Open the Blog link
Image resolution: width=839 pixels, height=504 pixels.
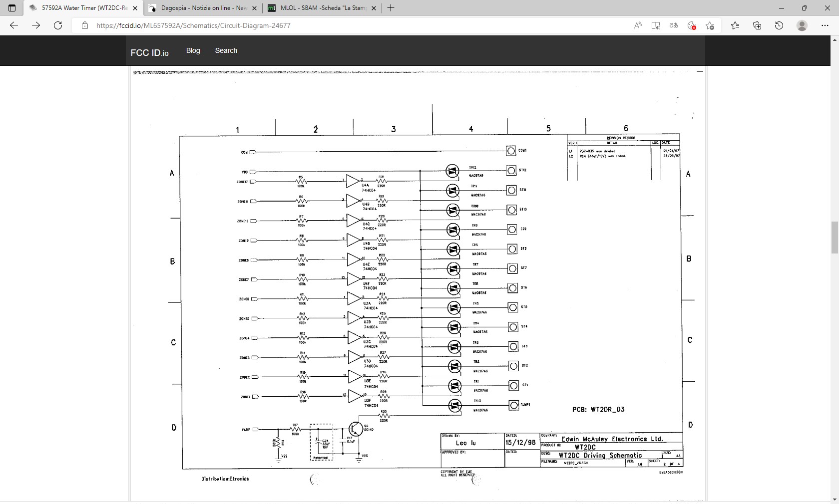click(193, 50)
